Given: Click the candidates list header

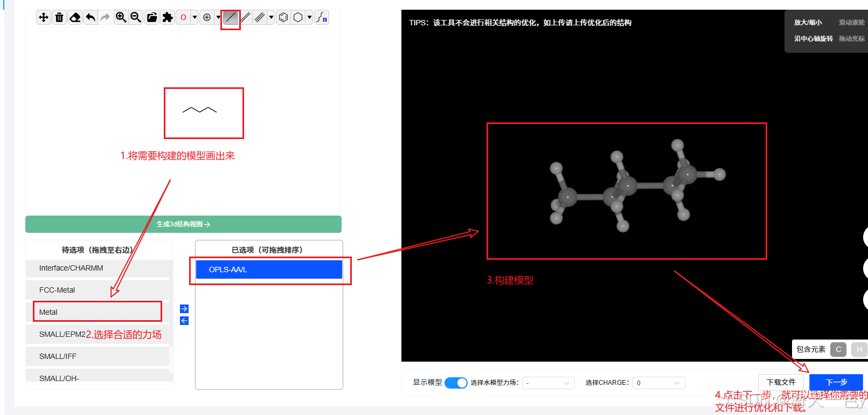Looking at the screenshot, I should pyautogui.click(x=97, y=250).
